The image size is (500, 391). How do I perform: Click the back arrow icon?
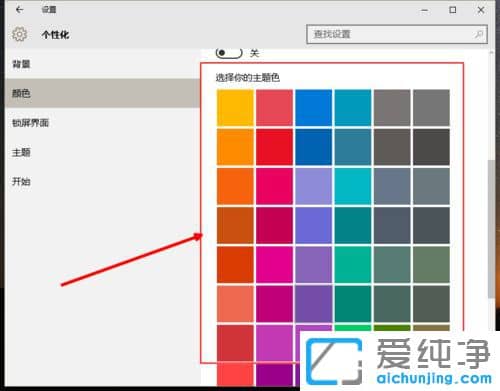20,10
